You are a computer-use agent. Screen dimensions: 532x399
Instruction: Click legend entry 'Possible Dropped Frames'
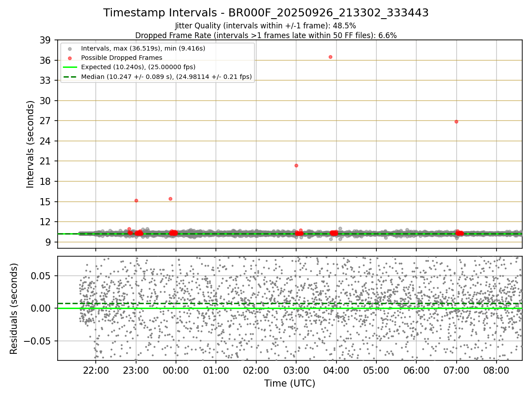click(x=121, y=58)
